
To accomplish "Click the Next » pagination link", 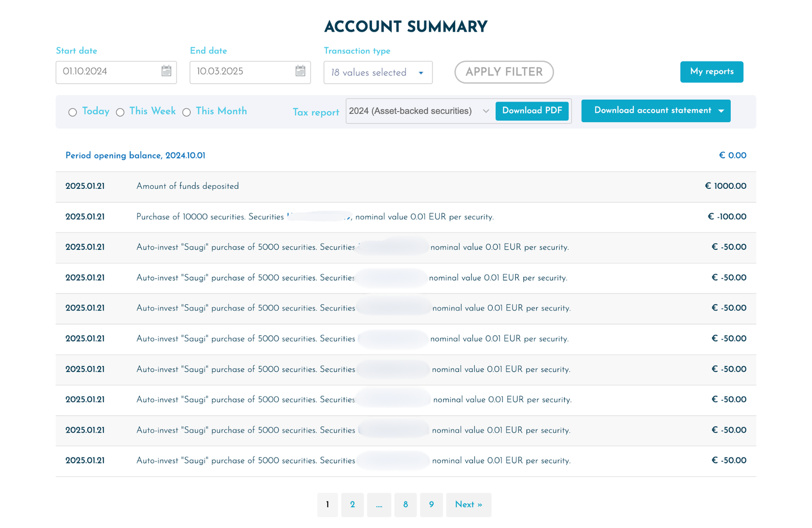I will (x=468, y=505).
